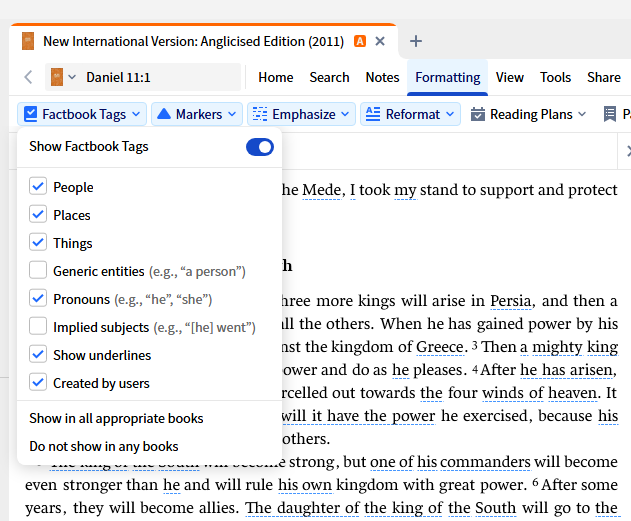Click the Markers triangle icon
The height and width of the screenshot is (521, 631).
coord(164,114)
